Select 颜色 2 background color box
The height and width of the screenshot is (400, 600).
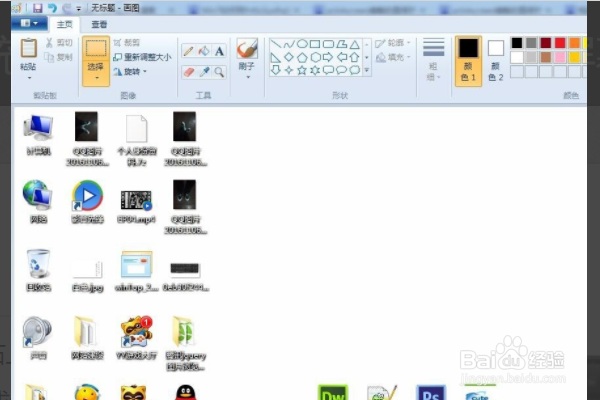point(496,60)
